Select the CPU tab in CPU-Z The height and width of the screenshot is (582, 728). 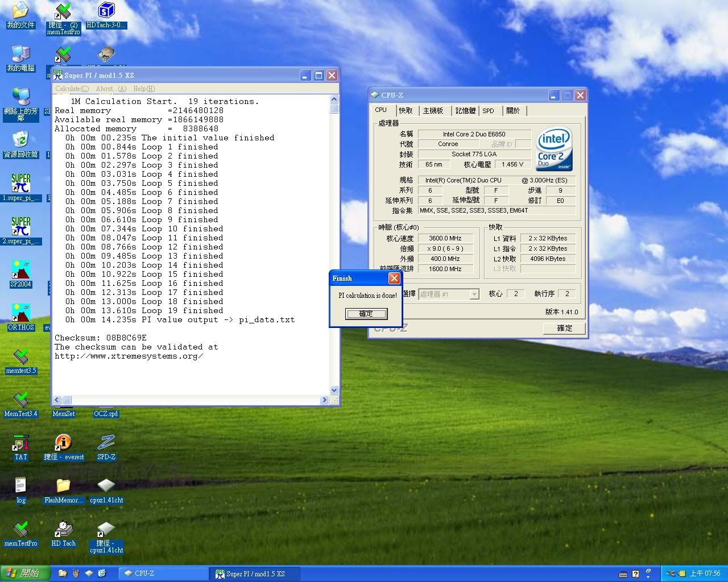pyautogui.click(x=381, y=110)
